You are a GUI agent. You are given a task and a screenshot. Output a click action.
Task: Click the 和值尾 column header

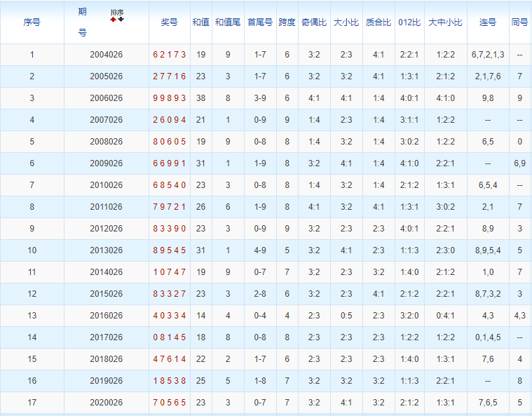(228, 22)
